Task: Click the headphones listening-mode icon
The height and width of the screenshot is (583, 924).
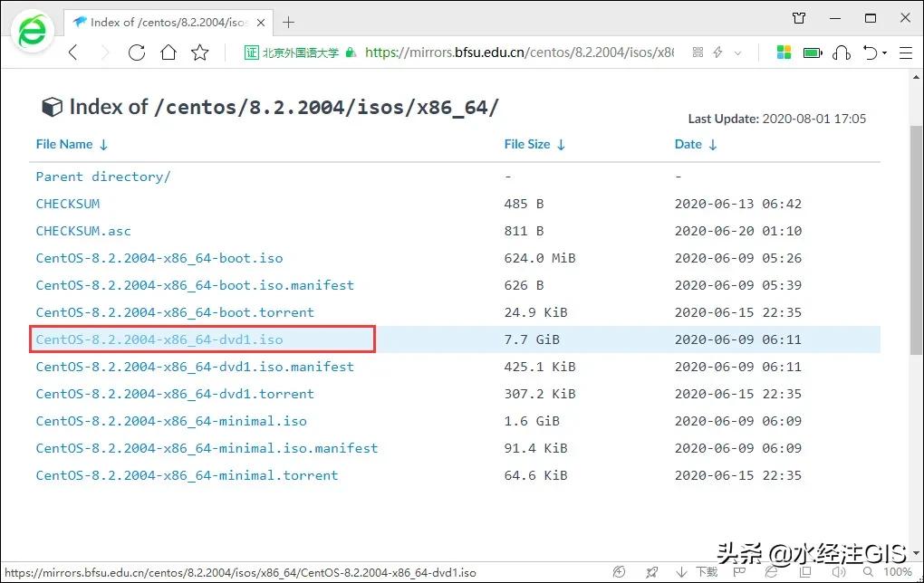Action: pyautogui.click(x=841, y=53)
